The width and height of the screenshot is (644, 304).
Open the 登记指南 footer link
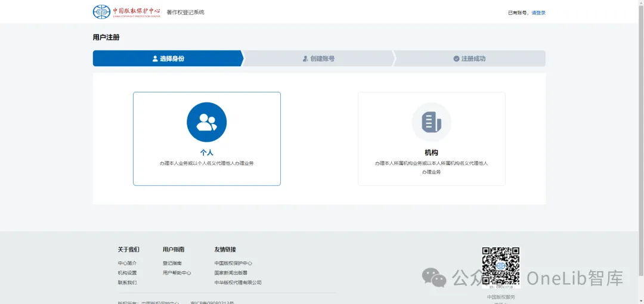(x=172, y=263)
